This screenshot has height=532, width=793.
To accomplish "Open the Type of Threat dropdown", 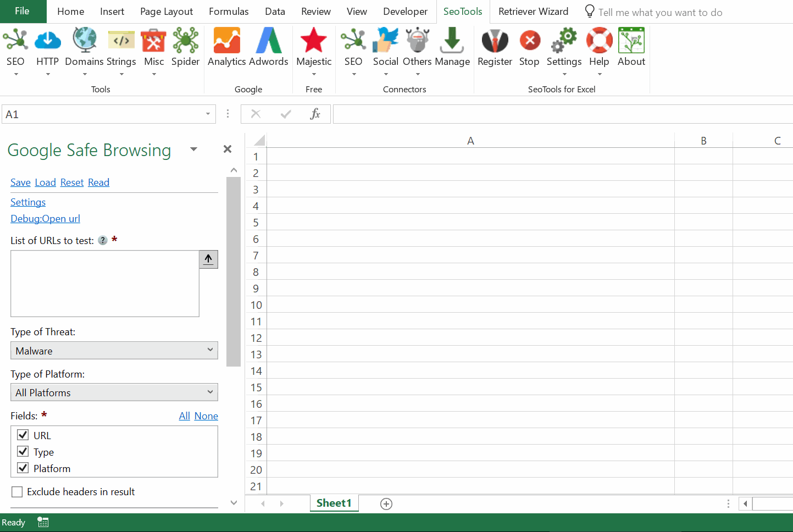I will pyautogui.click(x=114, y=351).
